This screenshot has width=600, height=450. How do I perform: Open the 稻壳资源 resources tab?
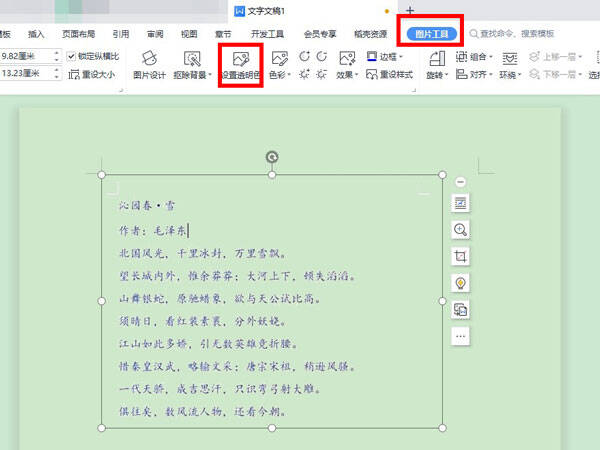(370, 34)
